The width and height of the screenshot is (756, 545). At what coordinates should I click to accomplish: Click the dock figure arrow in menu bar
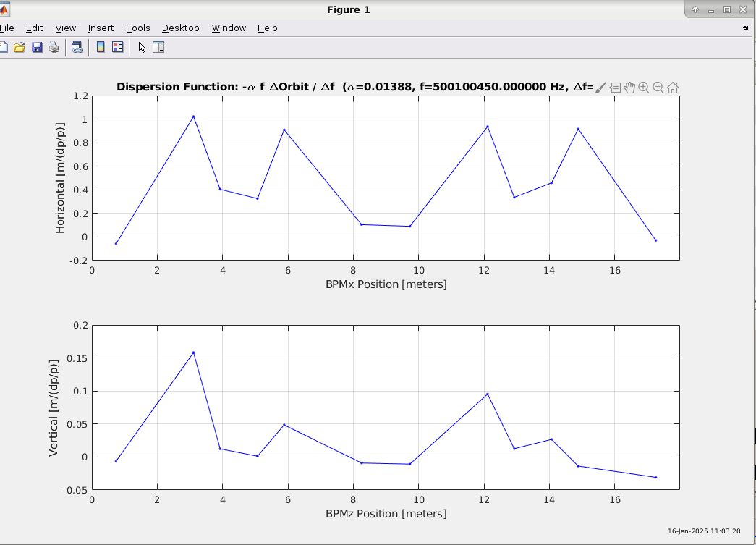click(x=745, y=28)
